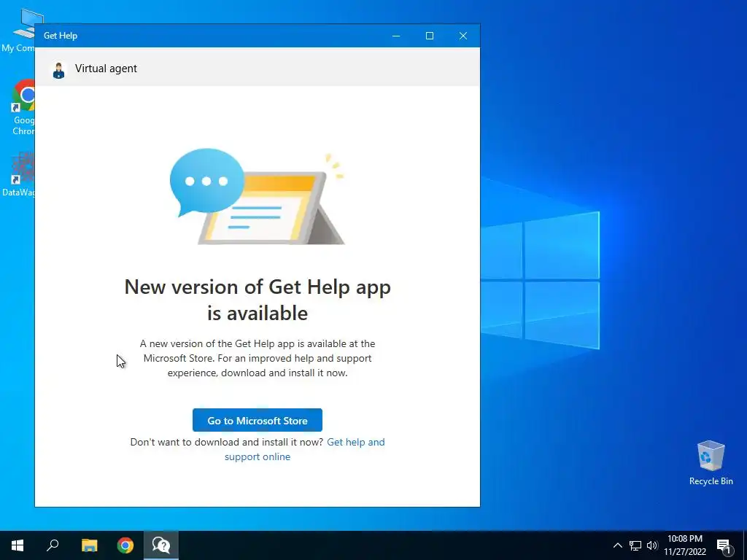Open the Action Center notifications icon
The height and width of the screenshot is (560, 747).
tap(724, 545)
